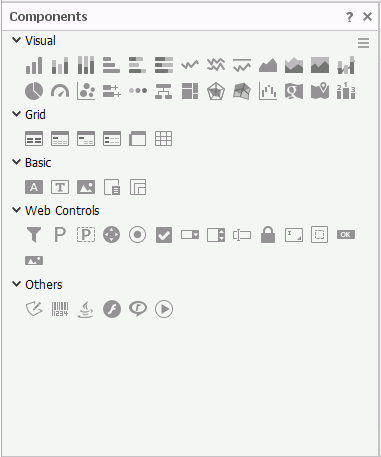Select the navigation arrows web control
381x457 pixels.
112,235
